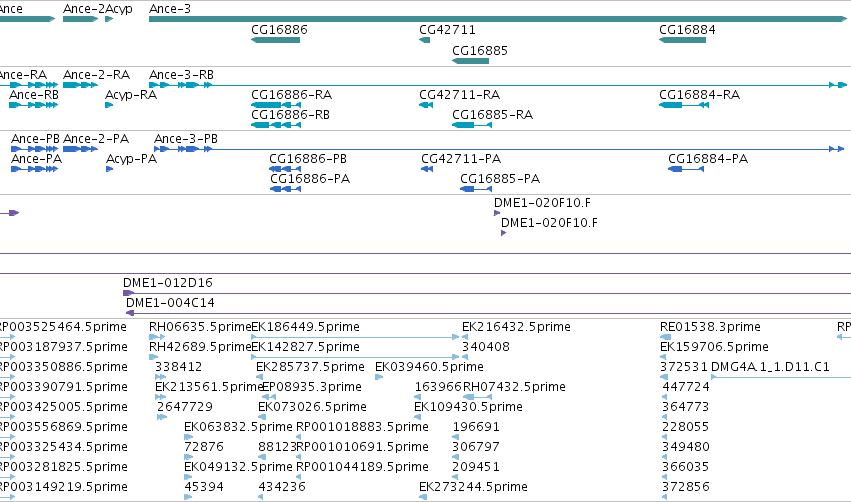Viewport: 851px width, 502px height.
Task: Select the Acyp-RA transcript label
Action: click(x=131, y=95)
